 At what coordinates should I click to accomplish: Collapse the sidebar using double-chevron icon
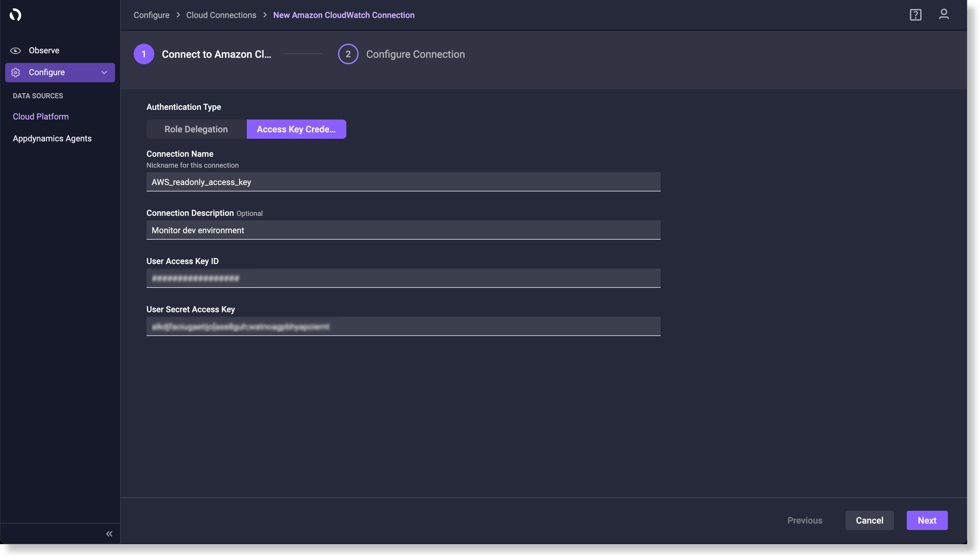pyautogui.click(x=109, y=534)
